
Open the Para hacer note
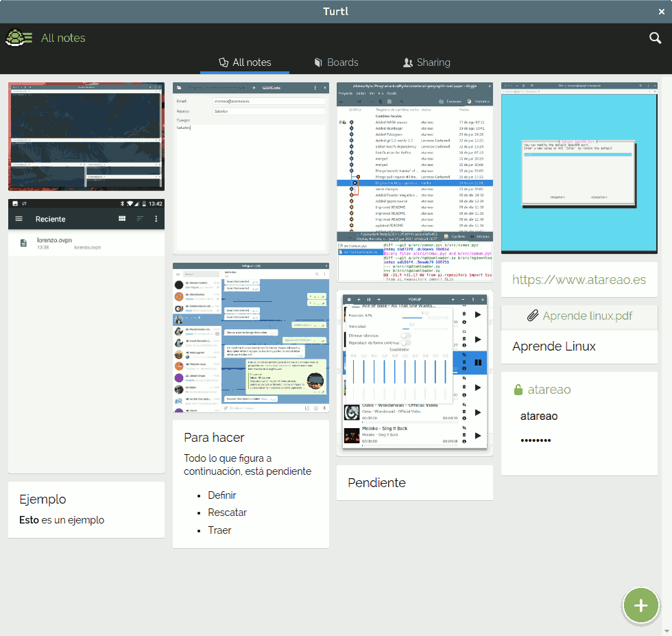(250, 483)
